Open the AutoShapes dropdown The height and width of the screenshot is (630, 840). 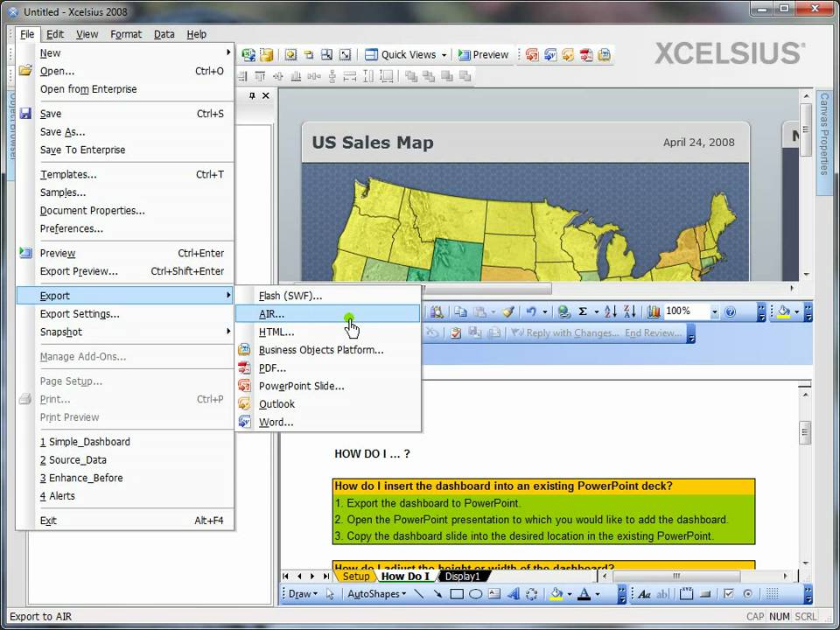click(376, 593)
